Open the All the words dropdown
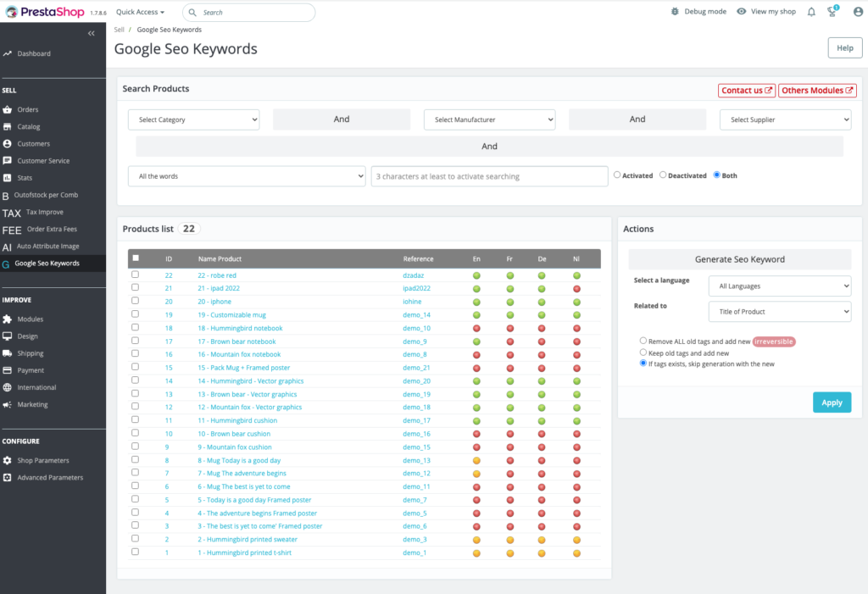The width and height of the screenshot is (868, 594). click(247, 176)
